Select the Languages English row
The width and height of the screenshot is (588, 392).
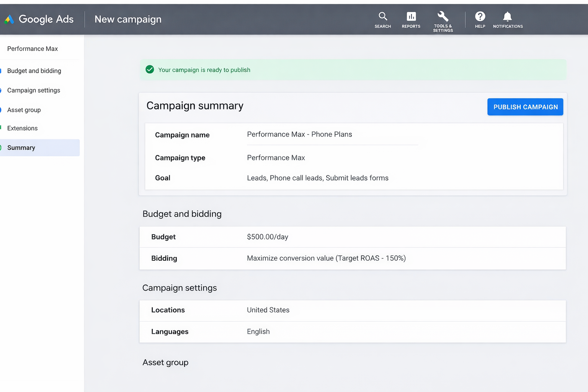tap(352, 332)
